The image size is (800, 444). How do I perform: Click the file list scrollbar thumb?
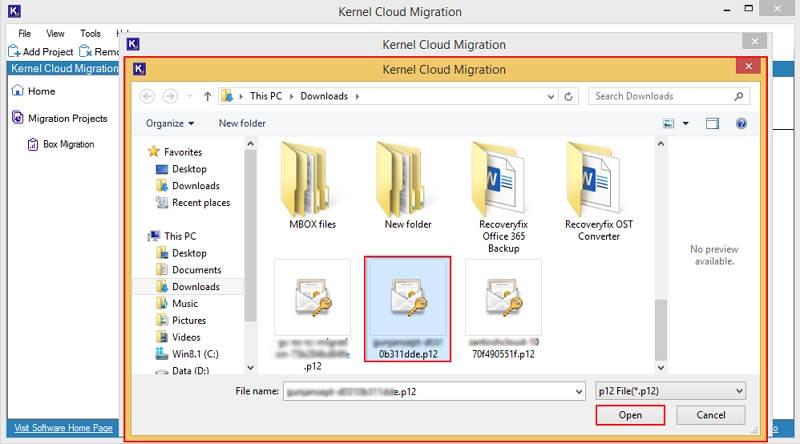pos(661,330)
